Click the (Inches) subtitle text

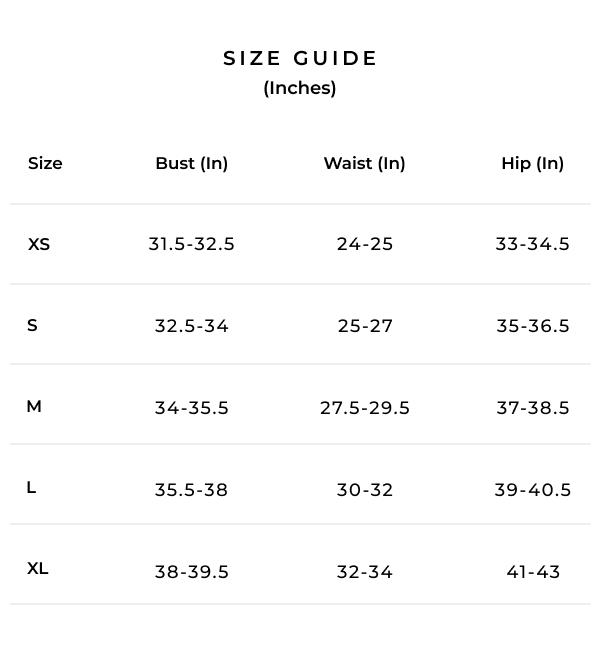click(300, 88)
